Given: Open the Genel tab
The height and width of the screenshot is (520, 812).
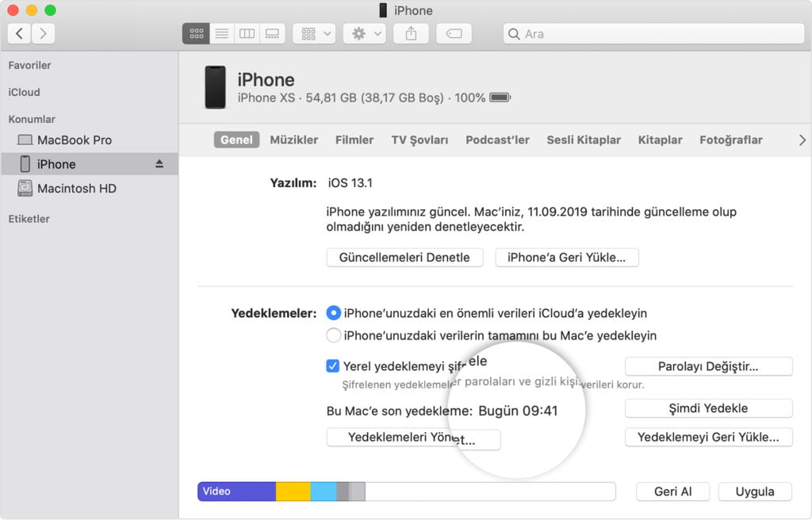Looking at the screenshot, I should (236, 140).
